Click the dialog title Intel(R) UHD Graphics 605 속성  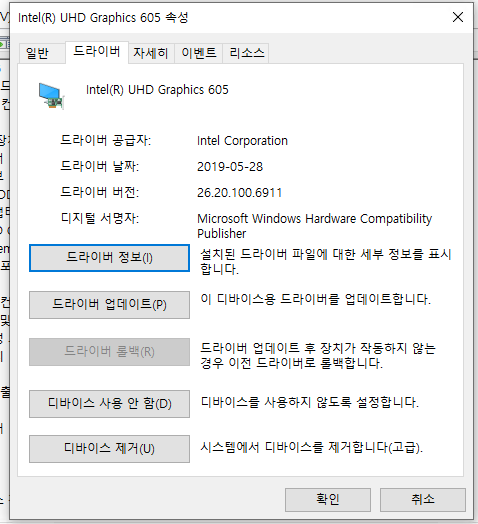click(x=103, y=17)
